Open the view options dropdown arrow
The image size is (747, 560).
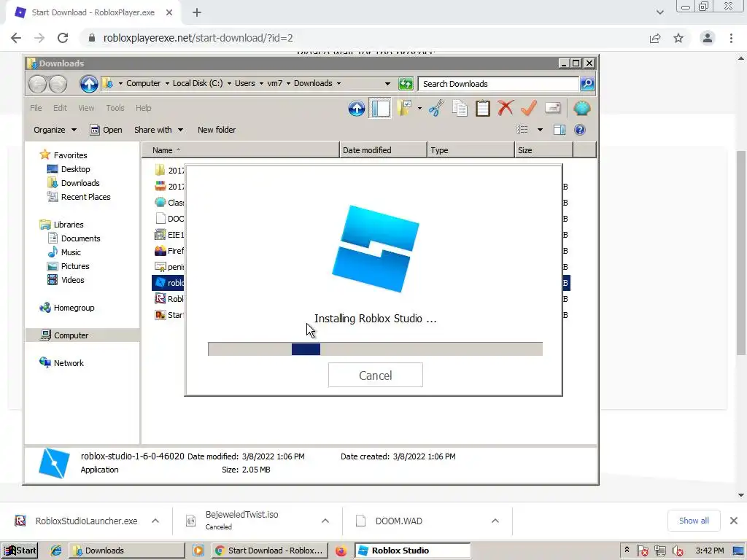[540, 130]
